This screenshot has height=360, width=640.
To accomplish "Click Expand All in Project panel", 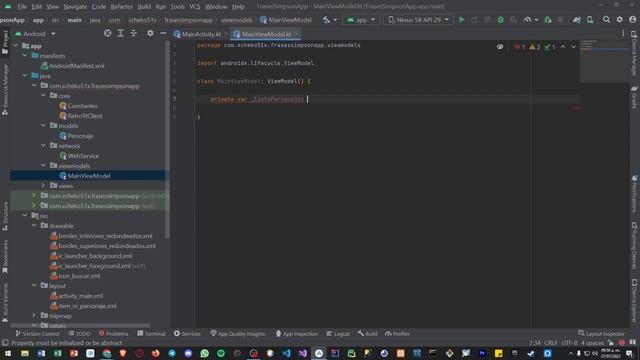I will 121,33.
